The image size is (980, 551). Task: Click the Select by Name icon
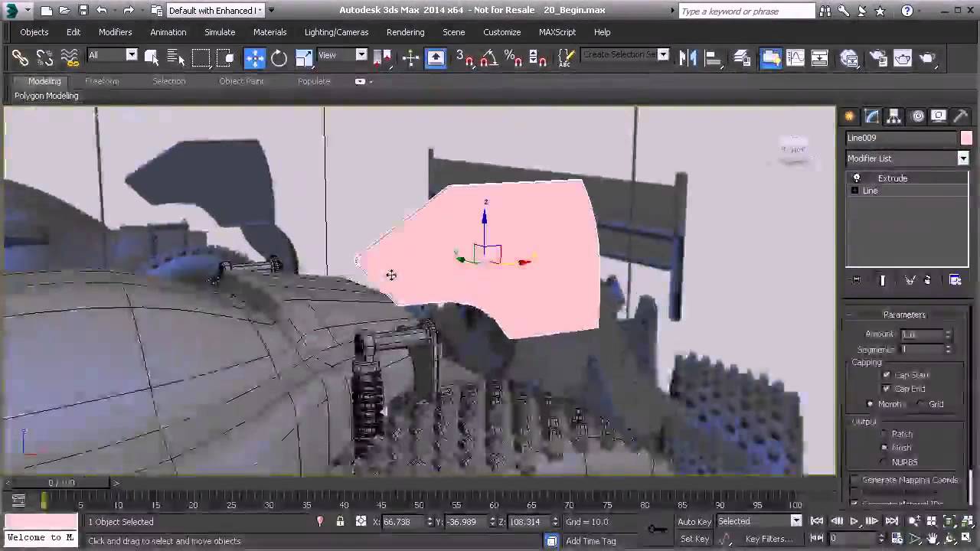pyautogui.click(x=176, y=57)
